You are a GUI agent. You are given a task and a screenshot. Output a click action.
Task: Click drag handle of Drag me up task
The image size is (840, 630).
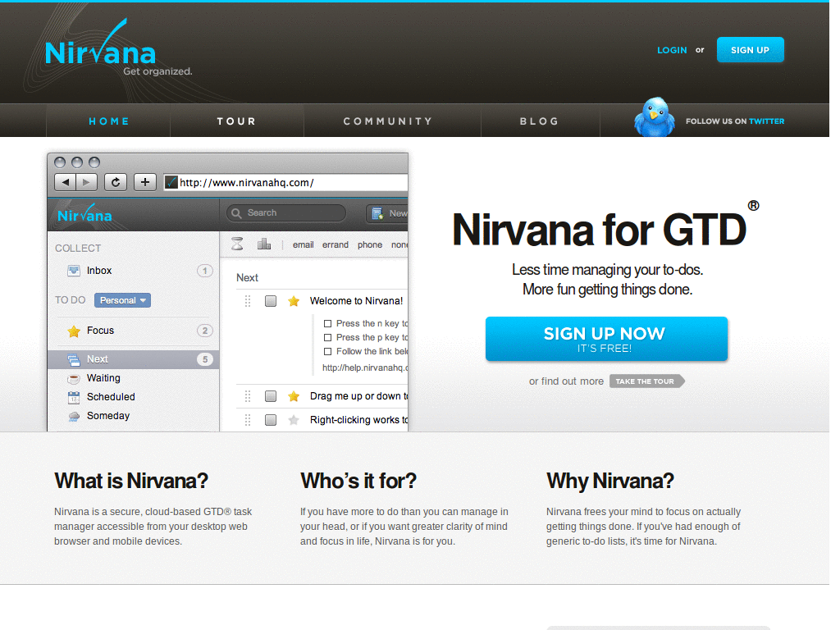pos(248,396)
